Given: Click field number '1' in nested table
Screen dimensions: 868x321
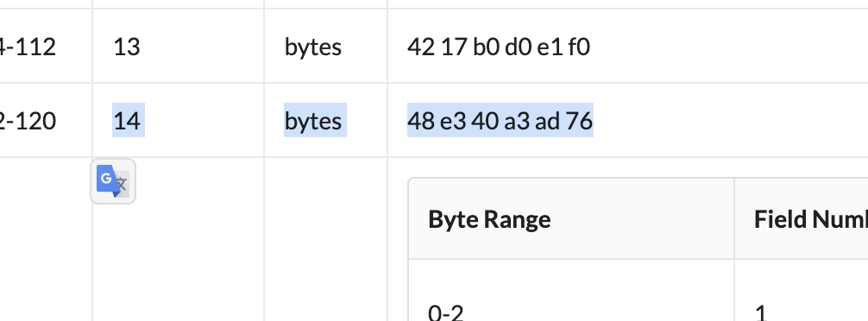Looking at the screenshot, I should point(761,312).
